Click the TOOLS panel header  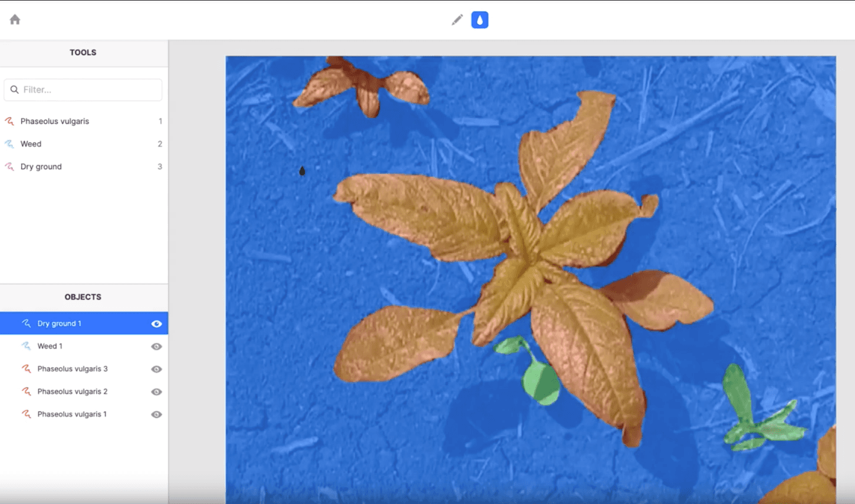[83, 52]
